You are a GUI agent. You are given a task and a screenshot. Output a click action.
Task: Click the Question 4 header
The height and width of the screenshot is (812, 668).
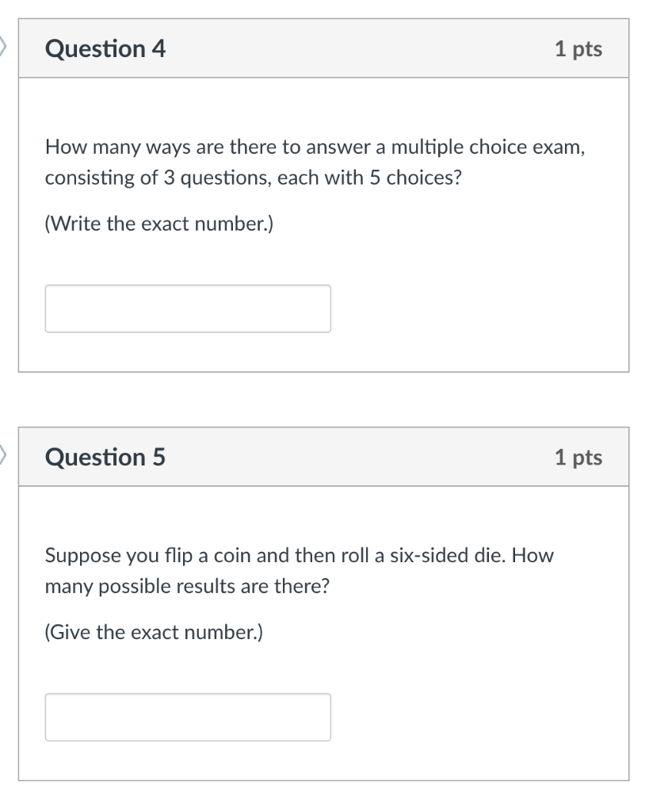coord(105,48)
